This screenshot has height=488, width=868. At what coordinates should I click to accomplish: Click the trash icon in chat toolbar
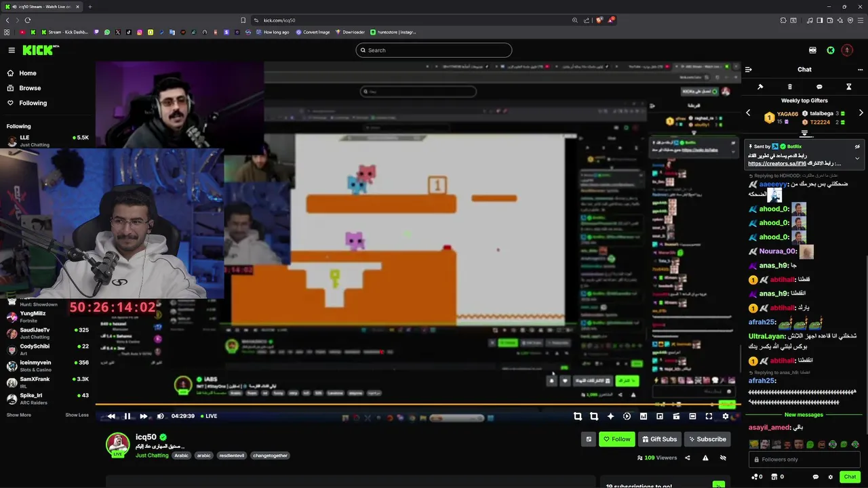(789, 87)
